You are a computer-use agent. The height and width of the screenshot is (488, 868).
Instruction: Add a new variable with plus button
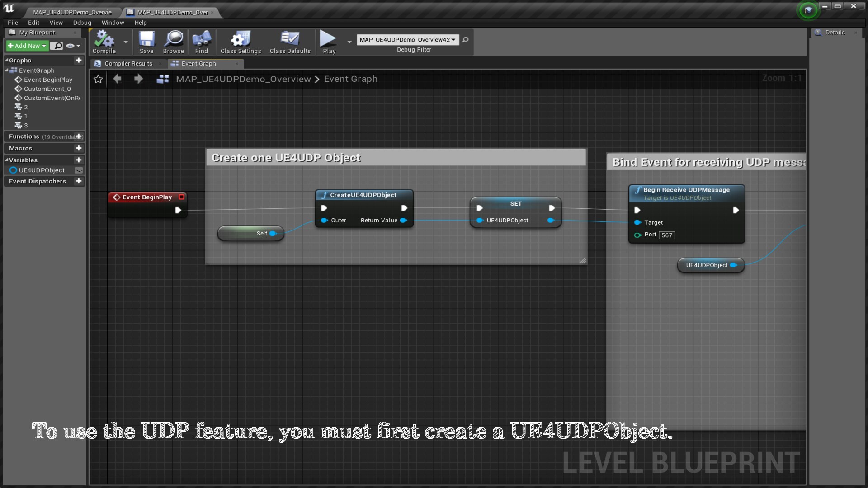pyautogui.click(x=79, y=160)
